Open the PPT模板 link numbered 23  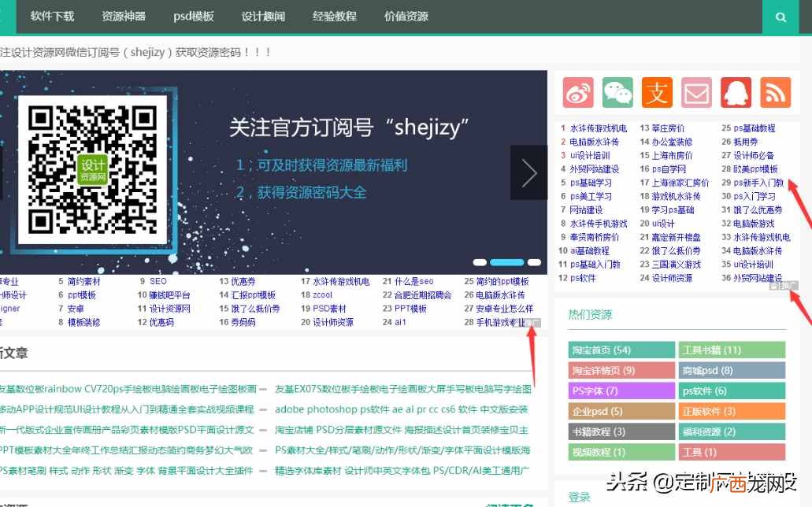[410, 308]
